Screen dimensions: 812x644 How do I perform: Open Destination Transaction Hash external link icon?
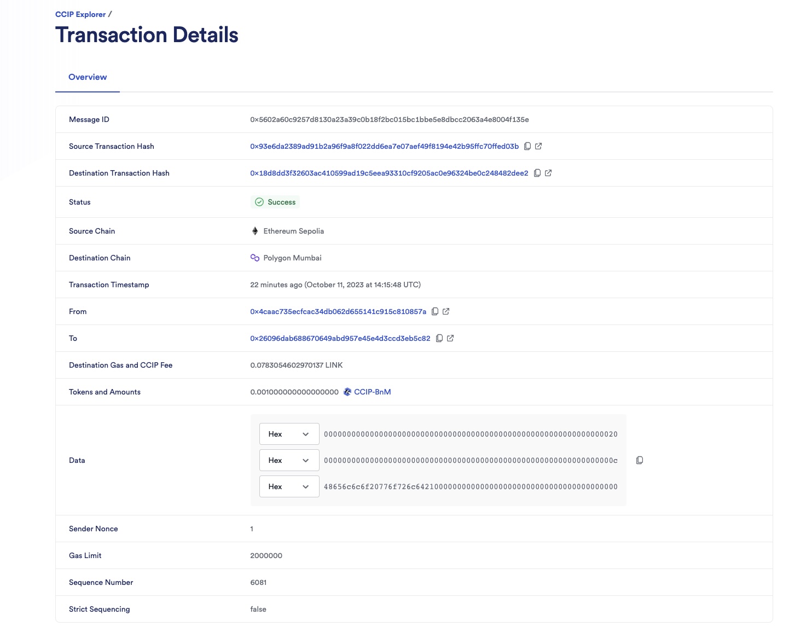pos(548,173)
